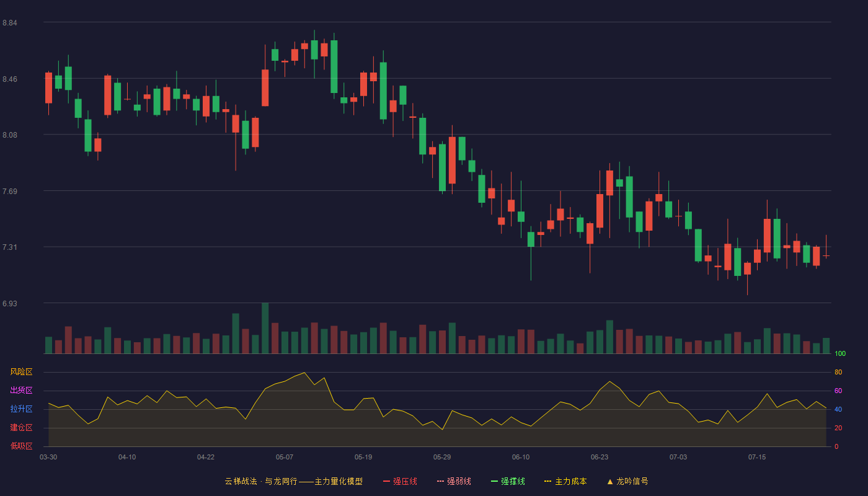Screen dimensions: 868x496
Task: Click the 80 indicator scale value
Action: click(838, 372)
